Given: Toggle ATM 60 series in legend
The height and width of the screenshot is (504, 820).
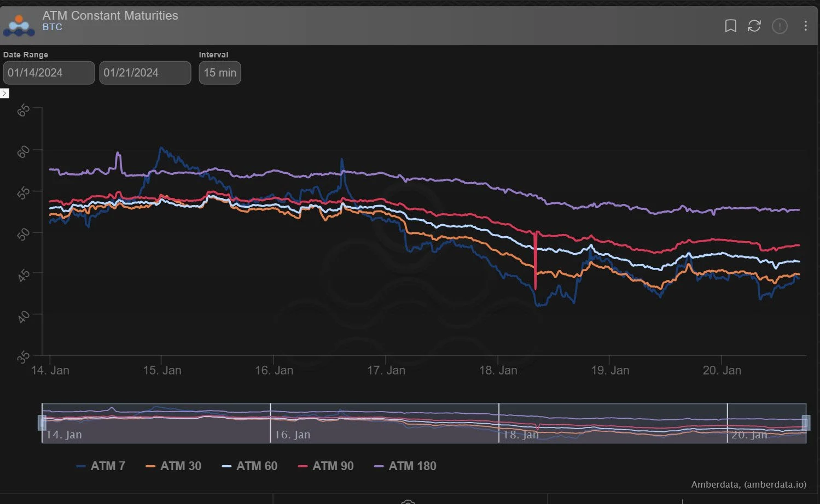Looking at the screenshot, I should [x=249, y=466].
